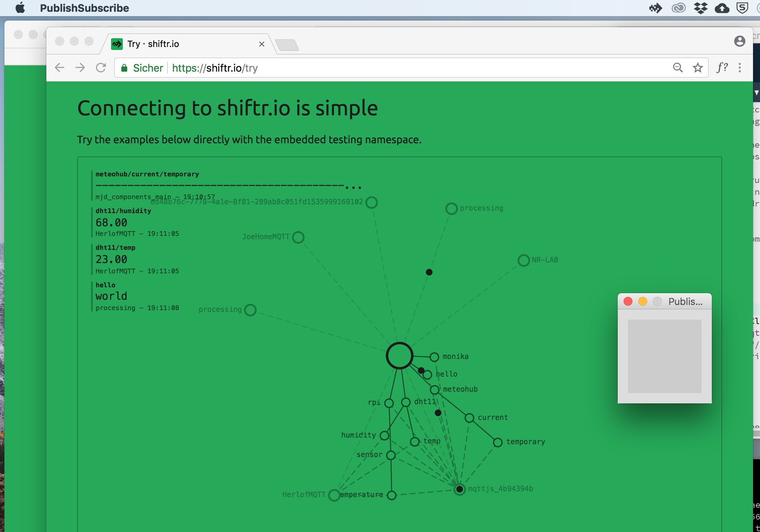
Task: Click the monika topic node
Action: click(x=434, y=357)
